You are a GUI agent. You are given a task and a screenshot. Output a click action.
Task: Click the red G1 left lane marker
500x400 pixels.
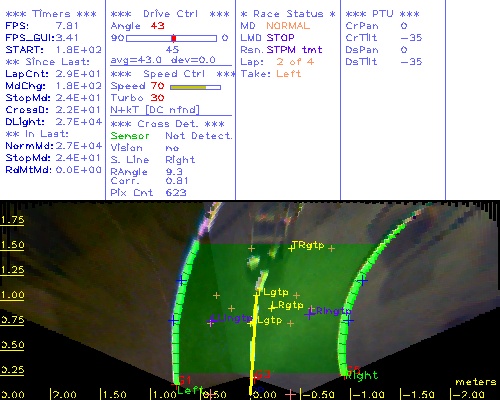pyautogui.click(x=185, y=380)
